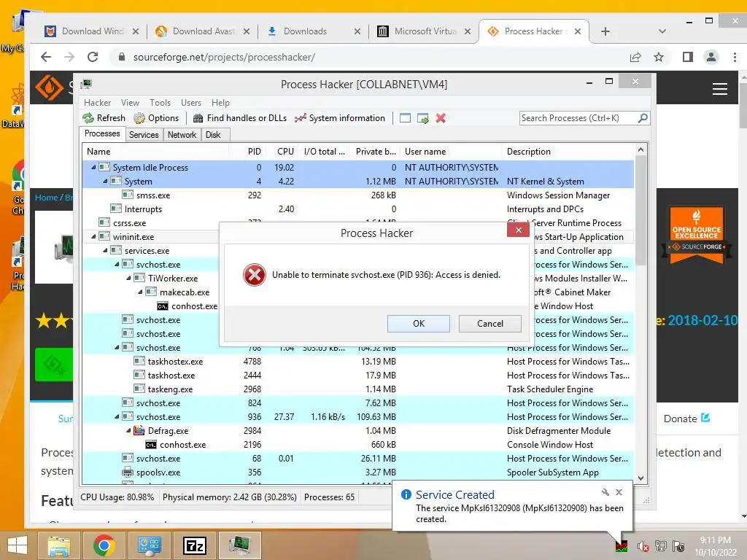This screenshot has width=747, height=560.
Task: Open the Users menu
Action: tap(191, 103)
